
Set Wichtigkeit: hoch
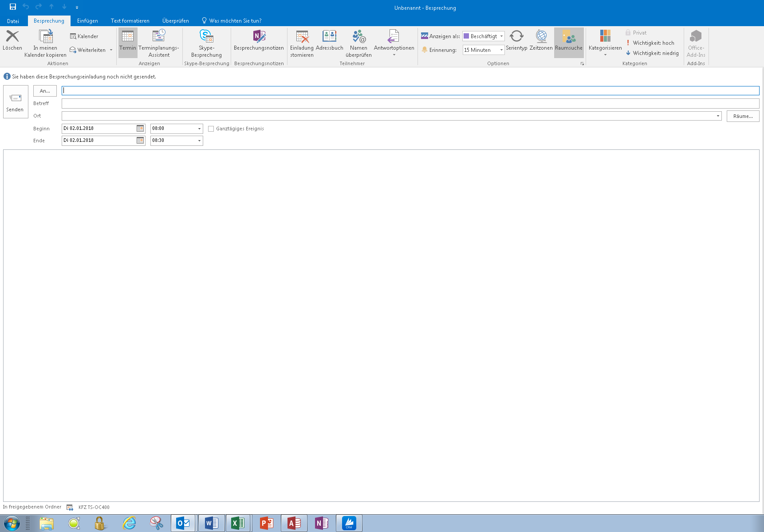(x=650, y=43)
